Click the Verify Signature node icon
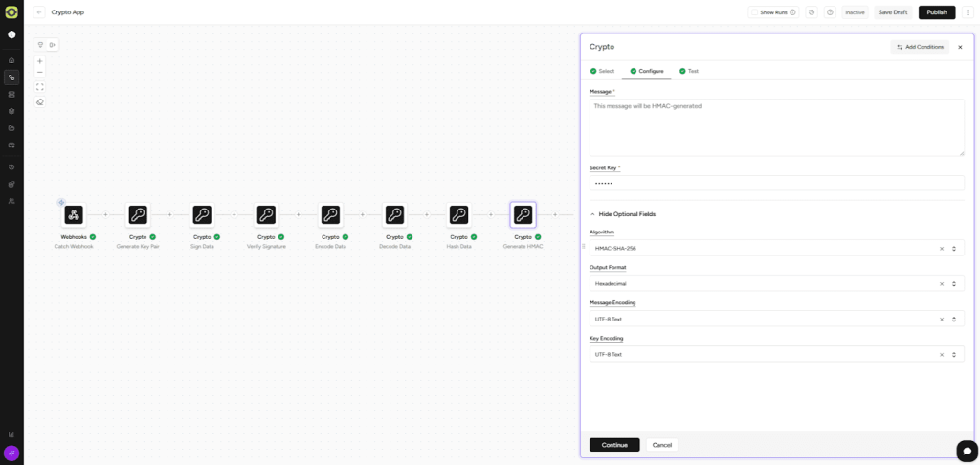This screenshot has height=465, width=980. click(x=266, y=215)
